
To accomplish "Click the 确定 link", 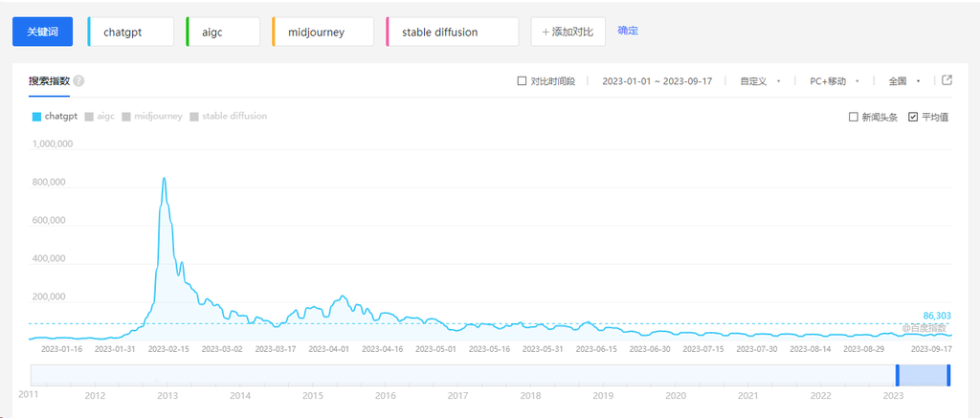I will [x=628, y=31].
